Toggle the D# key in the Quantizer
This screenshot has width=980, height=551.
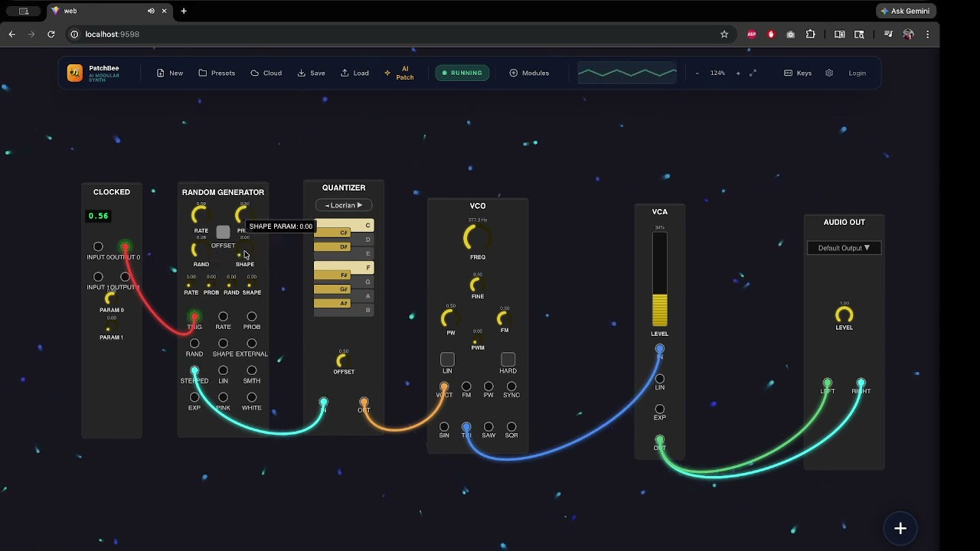click(332, 246)
